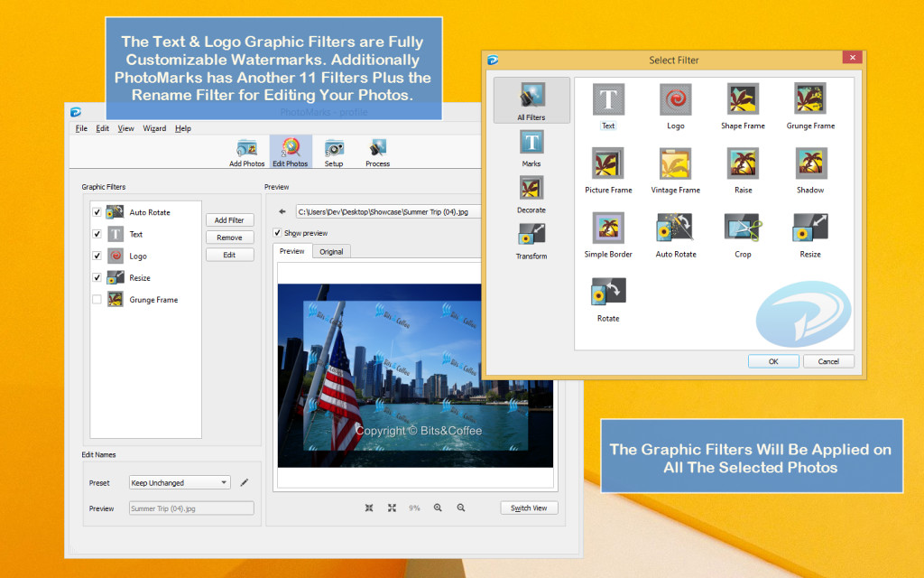The width and height of the screenshot is (924, 578).
Task: Open the Edit menu
Action: tap(103, 128)
